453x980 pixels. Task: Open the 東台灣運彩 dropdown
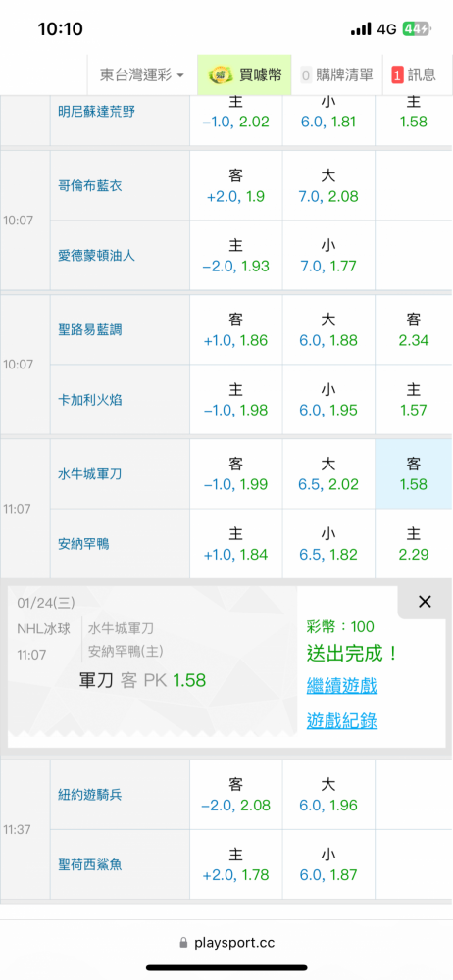142,75
